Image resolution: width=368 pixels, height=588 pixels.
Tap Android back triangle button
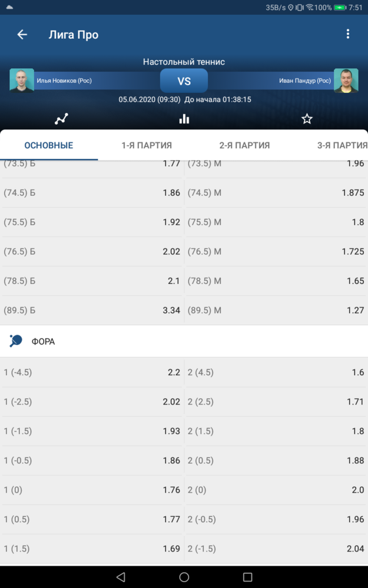pos(121,577)
